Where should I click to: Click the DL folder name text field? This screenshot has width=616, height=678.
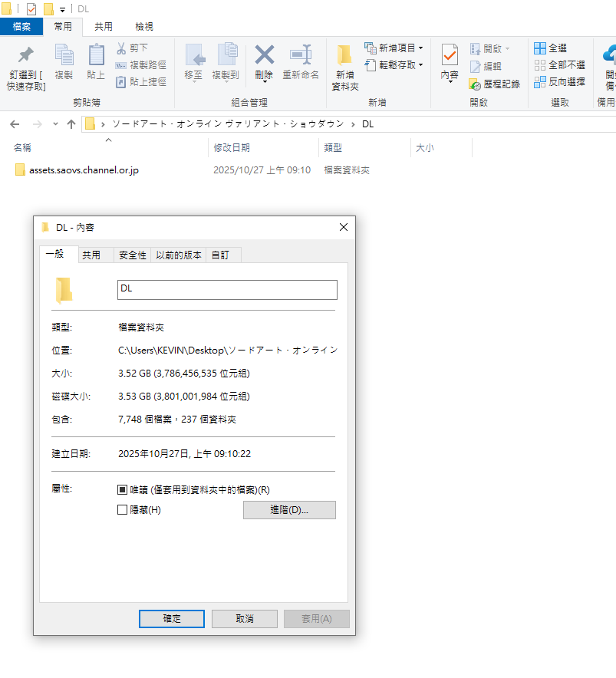(x=226, y=289)
